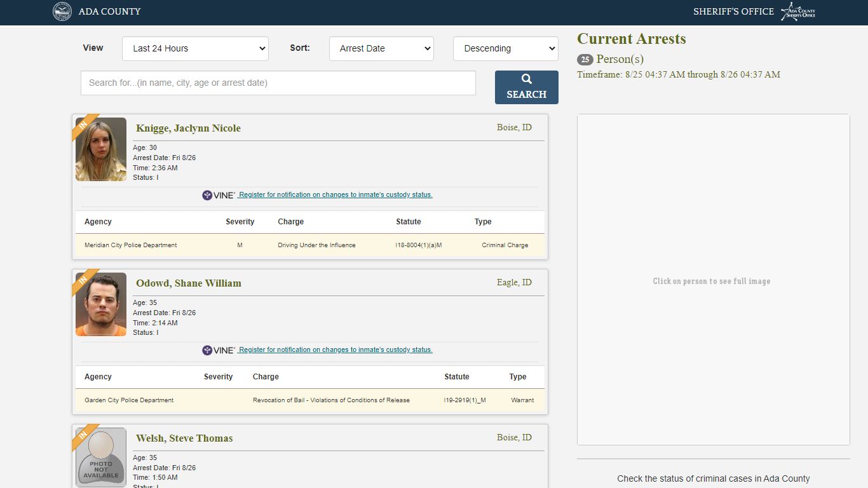The width and height of the screenshot is (868, 488).
Task: Select statute I18-8004(1)(a)M
Action: click(x=418, y=245)
